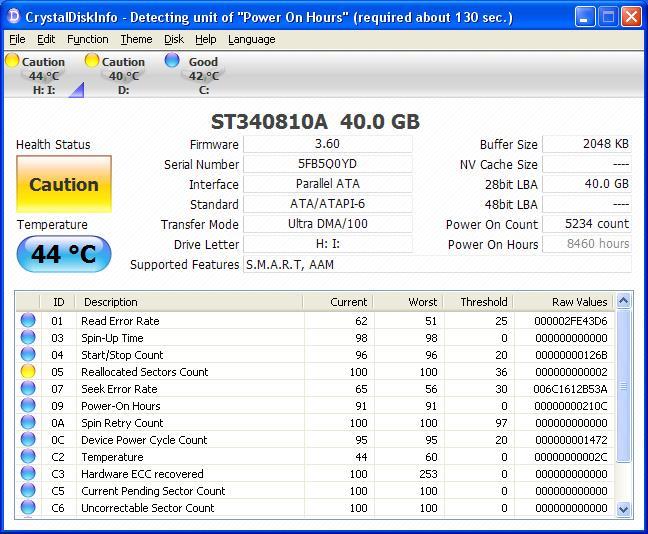Image resolution: width=648 pixels, height=534 pixels.
Task: Click the Threshold column header
Action: coord(479,302)
